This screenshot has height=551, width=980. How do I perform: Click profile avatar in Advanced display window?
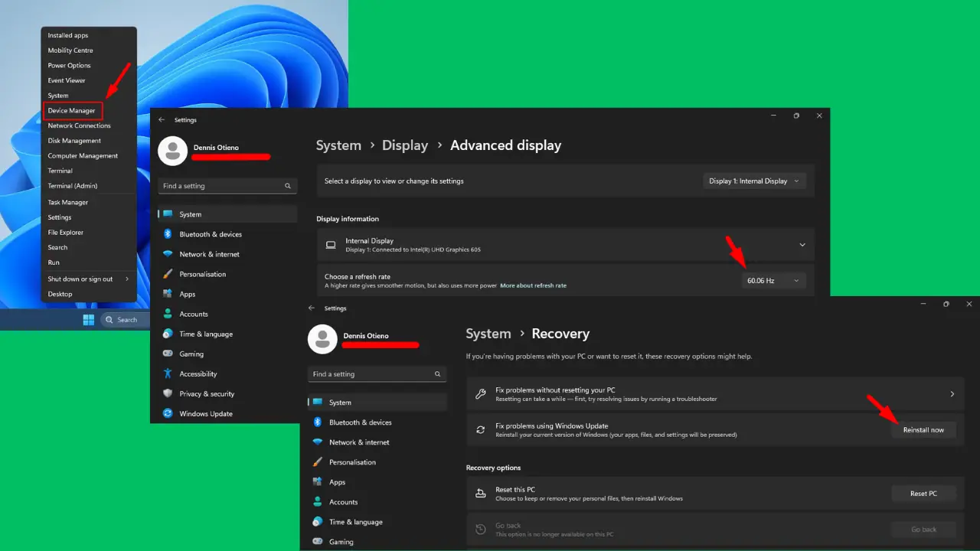coord(172,151)
